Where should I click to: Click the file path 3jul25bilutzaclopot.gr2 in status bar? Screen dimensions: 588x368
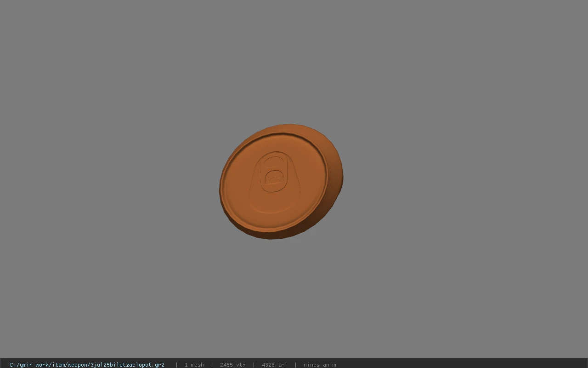point(87,365)
